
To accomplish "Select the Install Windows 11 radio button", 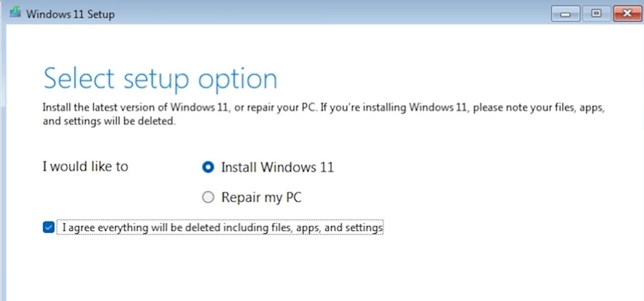I will (209, 167).
